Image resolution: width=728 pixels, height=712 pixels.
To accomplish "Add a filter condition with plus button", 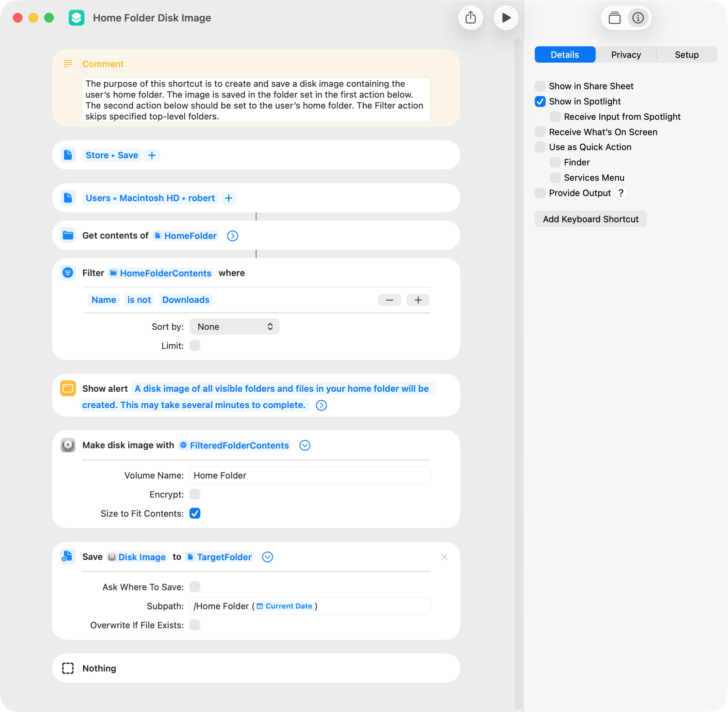I will click(418, 300).
